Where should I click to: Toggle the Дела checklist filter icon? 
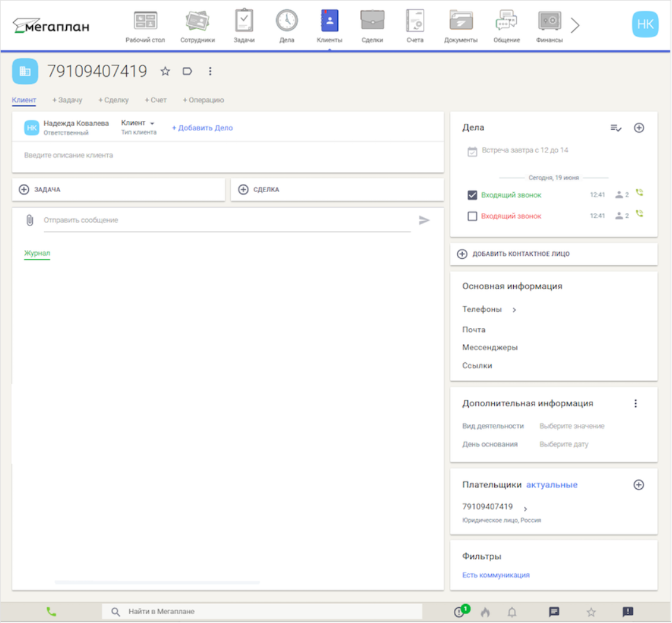point(616,128)
